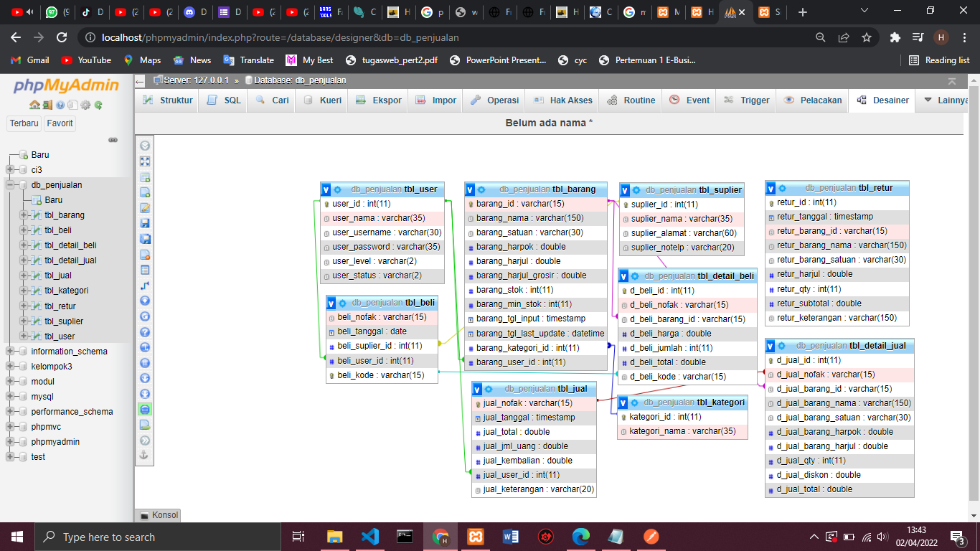Click the green highlighted designer toolbar icon
Screen dimensions: 980x551
pyautogui.click(x=145, y=409)
